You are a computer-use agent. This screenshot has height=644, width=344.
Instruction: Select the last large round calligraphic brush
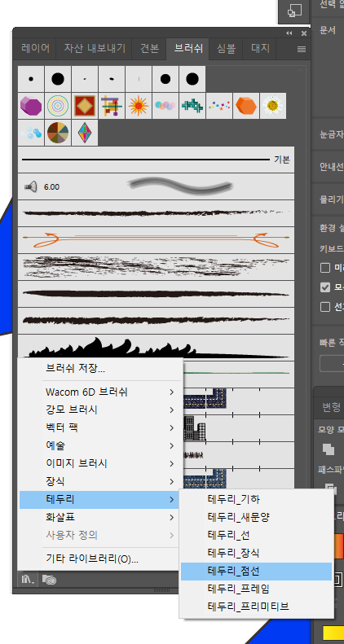point(192,79)
